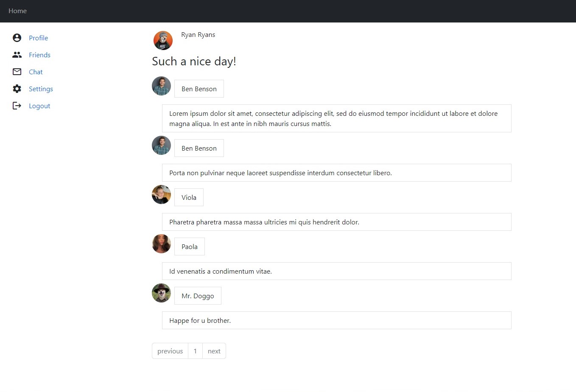Click the Friends people icon

pyautogui.click(x=17, y=54)
